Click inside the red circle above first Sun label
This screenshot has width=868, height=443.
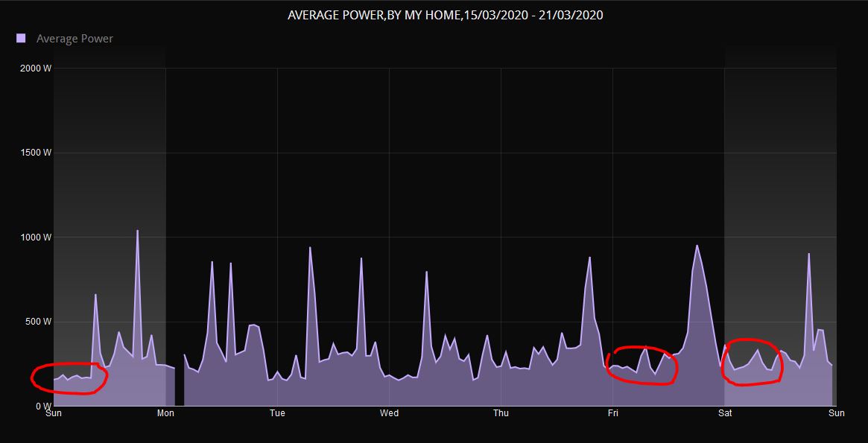(x=69, y=378)
